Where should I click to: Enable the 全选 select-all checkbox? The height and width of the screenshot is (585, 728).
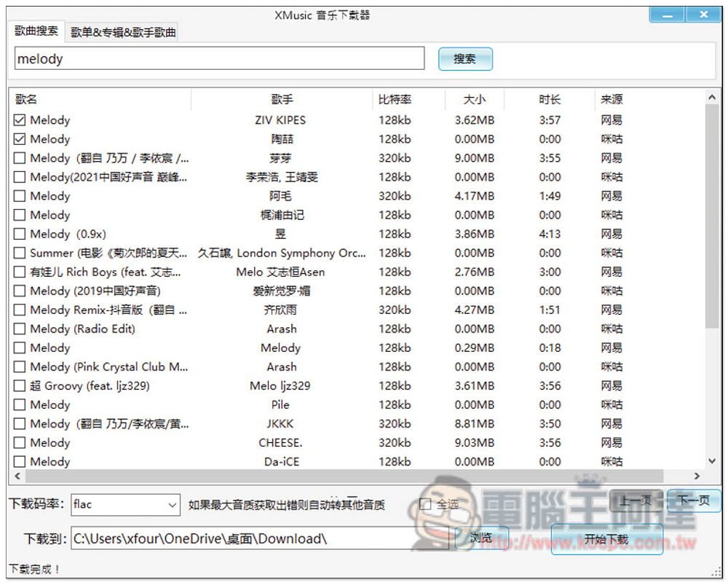pos(427,504)
